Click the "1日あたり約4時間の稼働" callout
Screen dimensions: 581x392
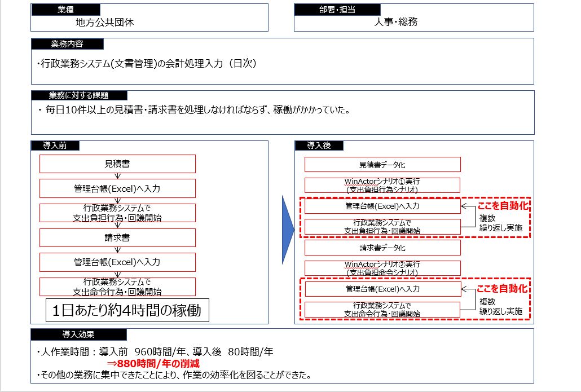coord(127,310)
